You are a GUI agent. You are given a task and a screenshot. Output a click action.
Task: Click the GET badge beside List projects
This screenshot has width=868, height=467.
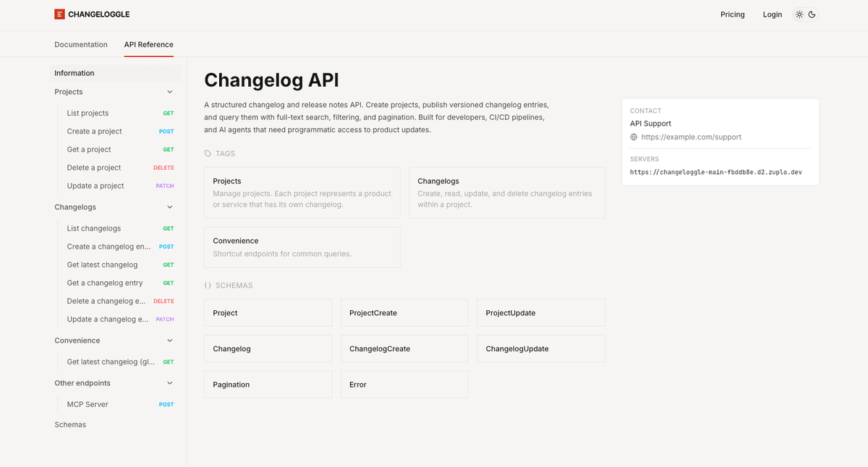tap(168, 113)
